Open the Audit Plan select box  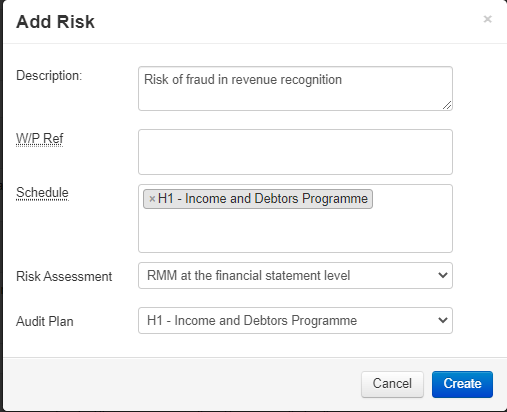[x=295, y=320]
